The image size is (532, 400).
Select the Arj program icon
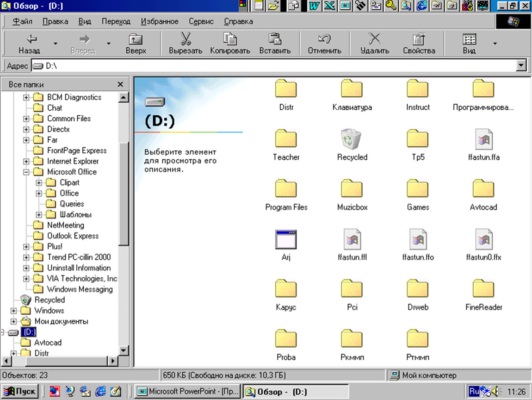286,239
